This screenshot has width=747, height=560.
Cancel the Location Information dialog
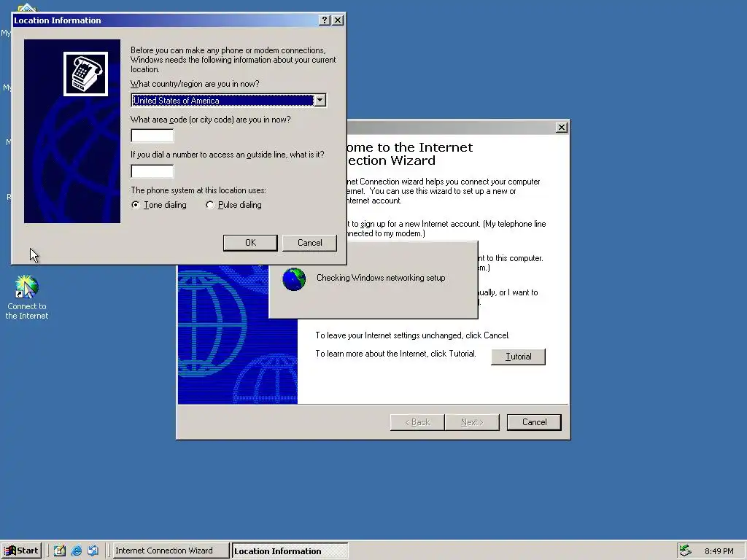[x=309, y=243]
